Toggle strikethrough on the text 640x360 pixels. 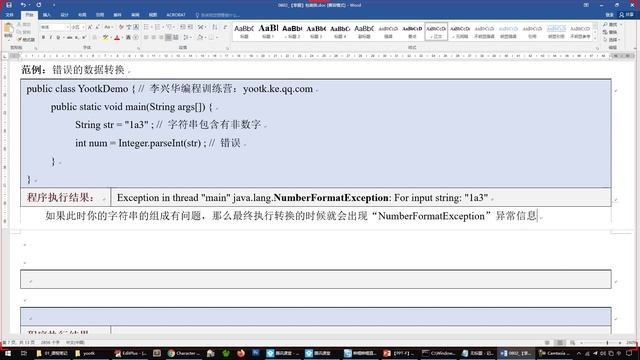(x=69, y=38)
